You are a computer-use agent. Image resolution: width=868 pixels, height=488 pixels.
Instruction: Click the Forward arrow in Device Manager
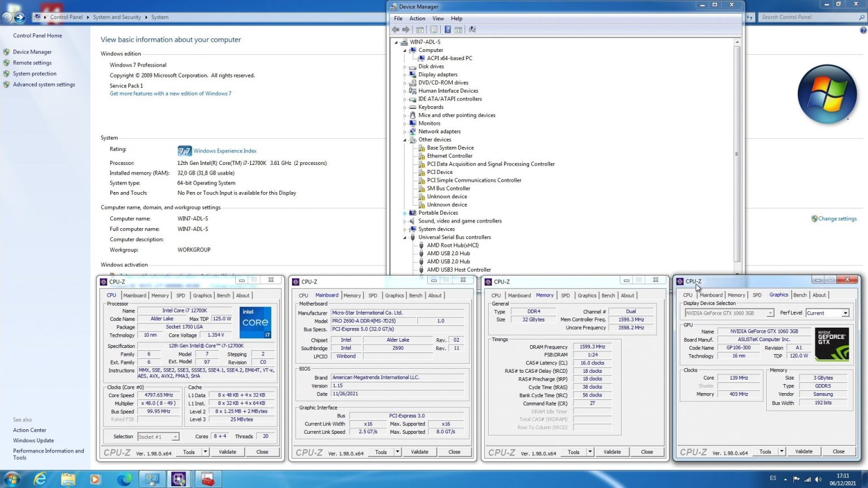click(x=406, y=29)
